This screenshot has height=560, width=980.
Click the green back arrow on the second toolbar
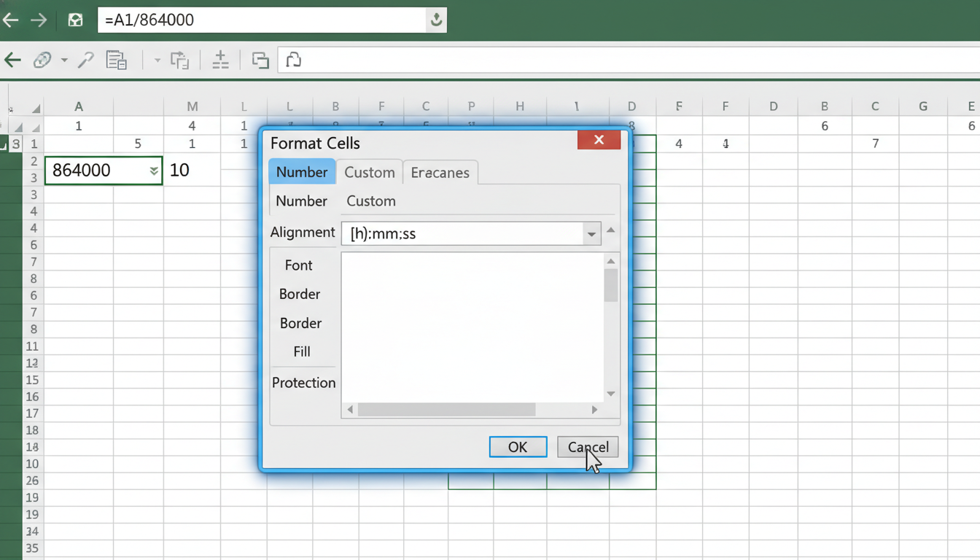(x=12, y=60)
